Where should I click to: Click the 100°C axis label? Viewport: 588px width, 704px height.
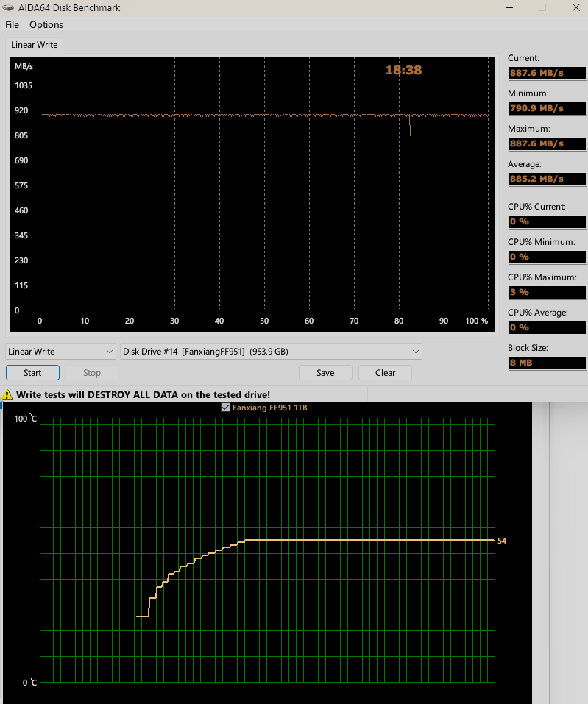(x=25, y=419)
